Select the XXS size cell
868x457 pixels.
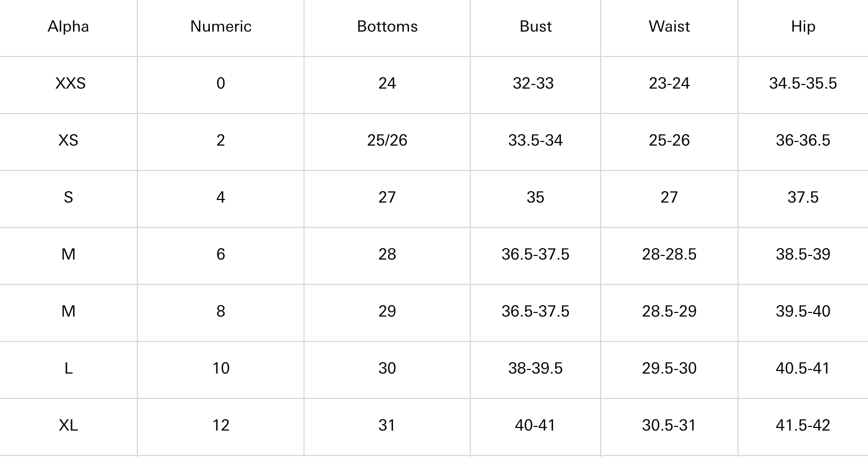[x=70, y=83]
